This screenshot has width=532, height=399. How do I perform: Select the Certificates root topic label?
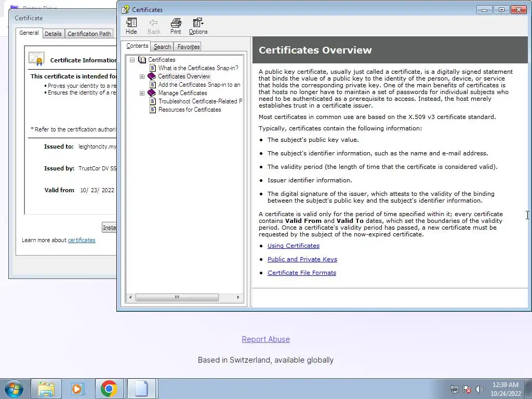(162, 60)
